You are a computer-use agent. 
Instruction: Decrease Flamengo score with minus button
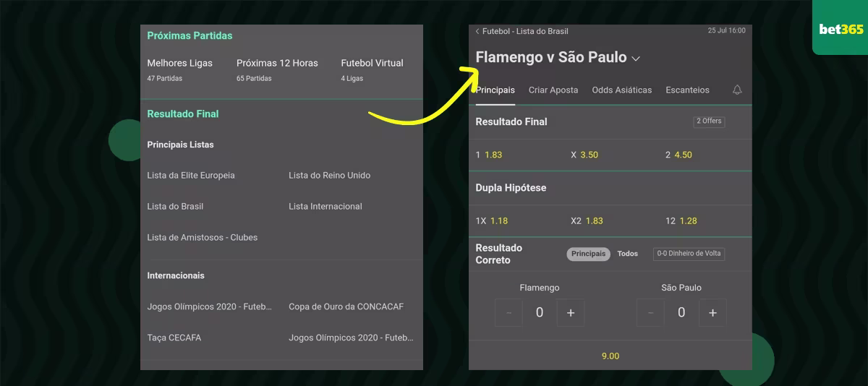[509, 312]
